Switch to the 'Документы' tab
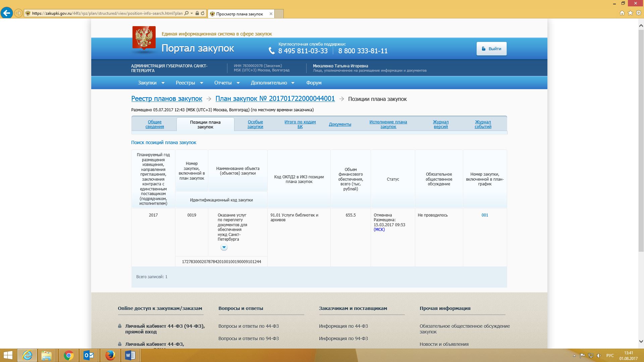644x362 pixels. pos(340,124)
